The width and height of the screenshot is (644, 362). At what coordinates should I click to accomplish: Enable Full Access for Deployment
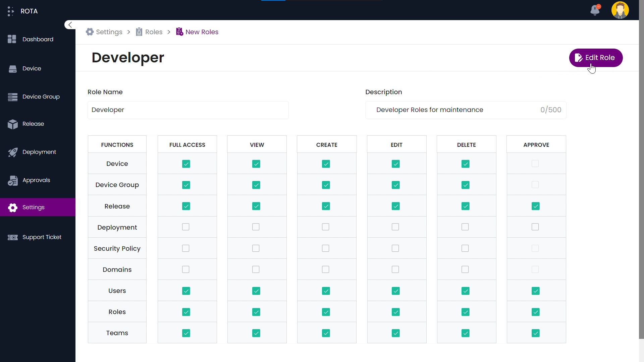click(x=186, y=227)
